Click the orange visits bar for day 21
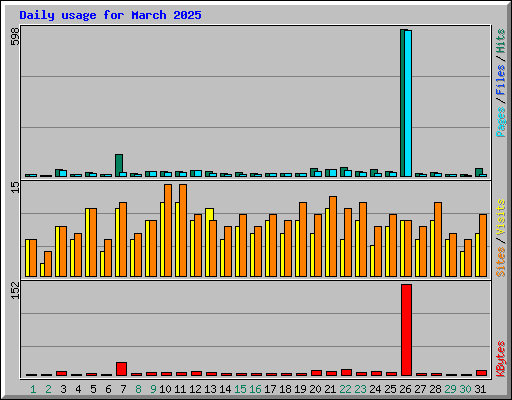 pos(333,236)
